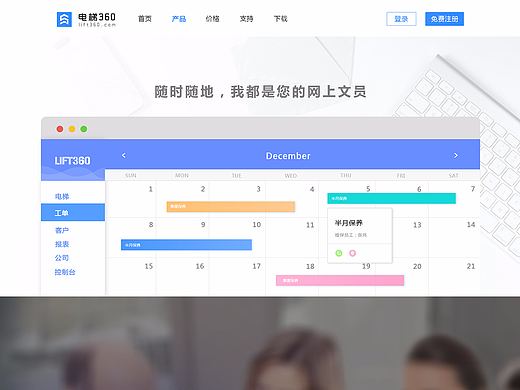Click the WED column header
This screenshot has height=390, width=520.
coord(291,175)
